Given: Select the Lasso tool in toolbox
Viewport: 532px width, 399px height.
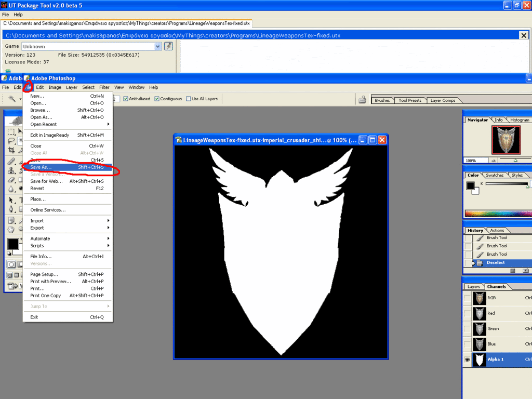Looking at the screenshot, I should [11, 141].
